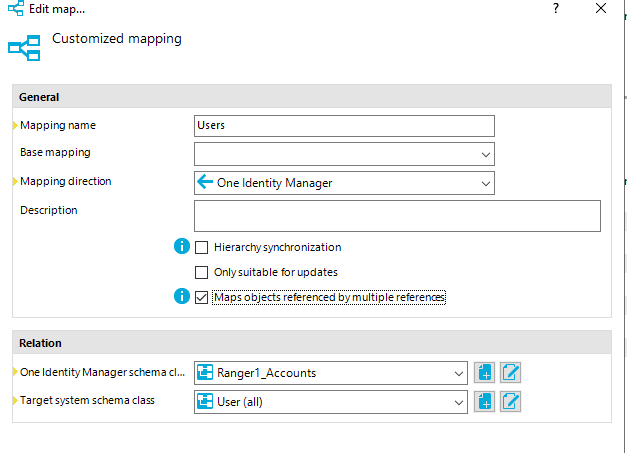The image size is (627, 453).
Task: Click the info icon beside Hierarchy synchronization
Action: click(x=182, y=246)
